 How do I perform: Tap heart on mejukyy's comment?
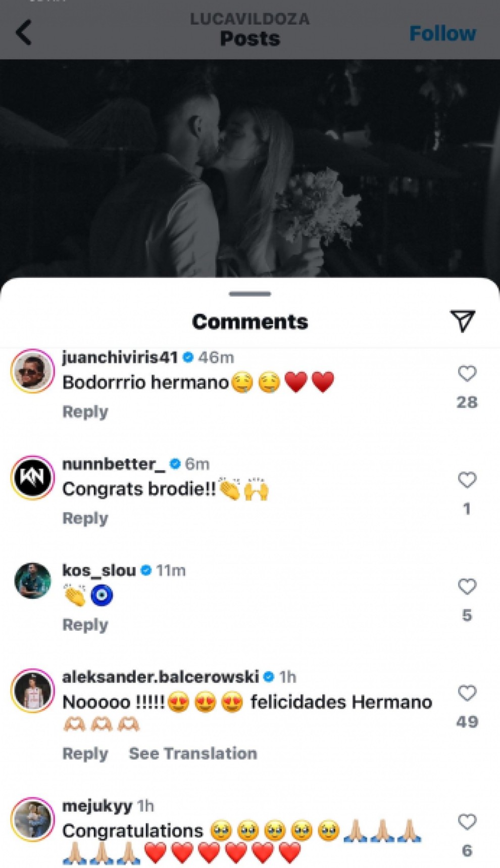(x=467, y=821)
